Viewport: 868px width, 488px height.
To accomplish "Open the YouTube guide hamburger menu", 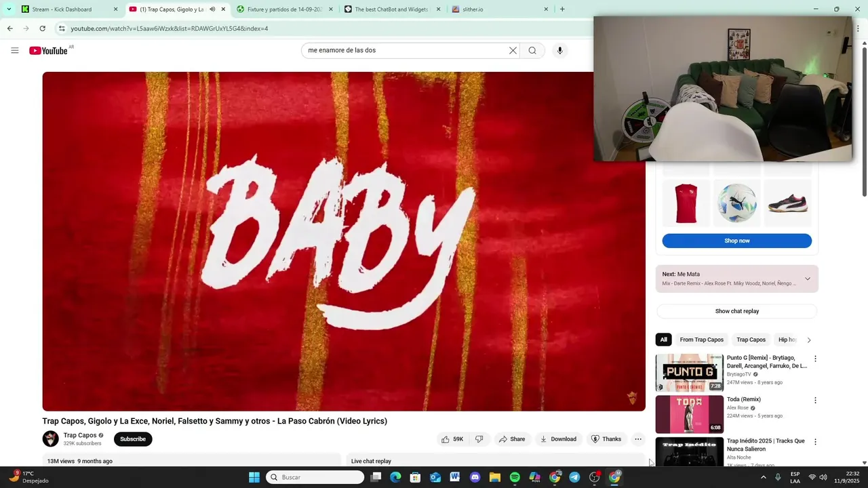I will pos(15,50).
